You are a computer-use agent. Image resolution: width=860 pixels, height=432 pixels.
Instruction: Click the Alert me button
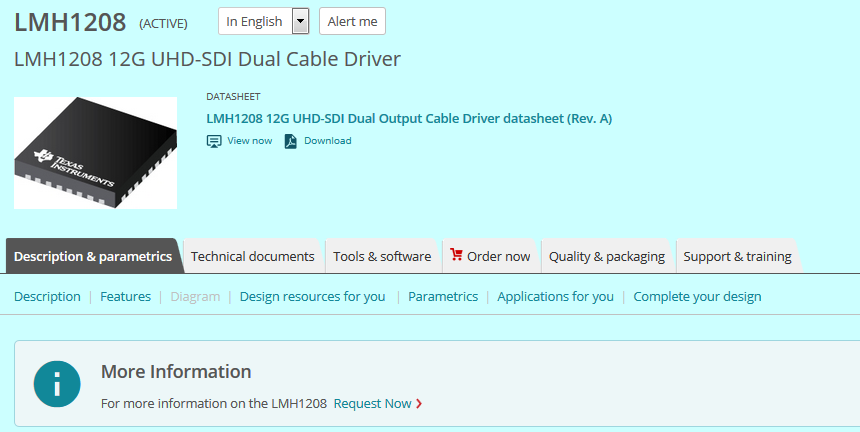[x=352, y=21]
